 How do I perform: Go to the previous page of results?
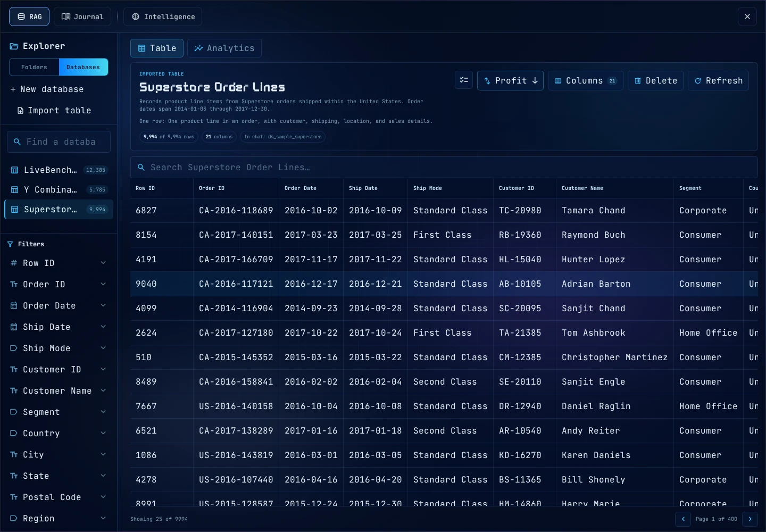pyautogui.click(x=683, y=519)
